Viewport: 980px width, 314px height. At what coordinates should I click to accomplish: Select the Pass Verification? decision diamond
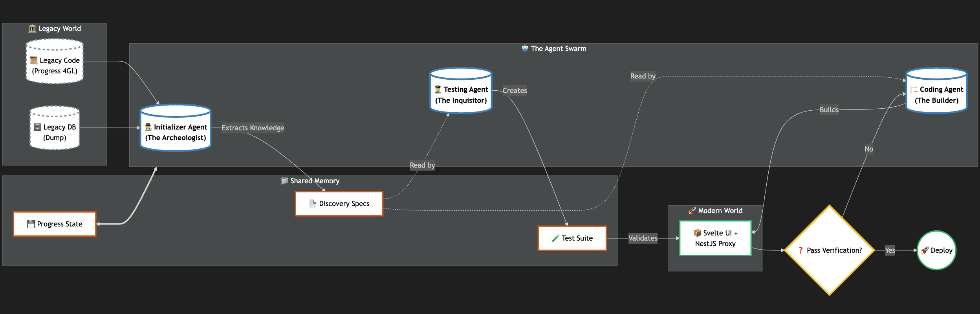click(829, 250)
